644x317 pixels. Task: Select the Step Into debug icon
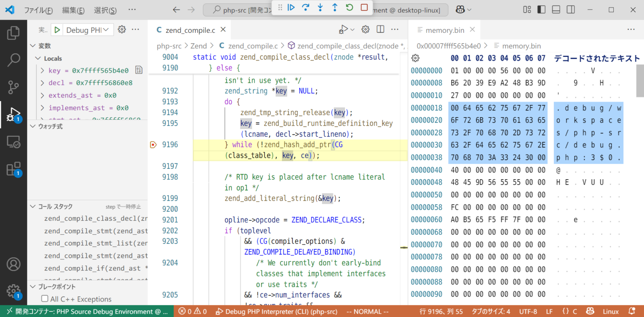(320, 7)
